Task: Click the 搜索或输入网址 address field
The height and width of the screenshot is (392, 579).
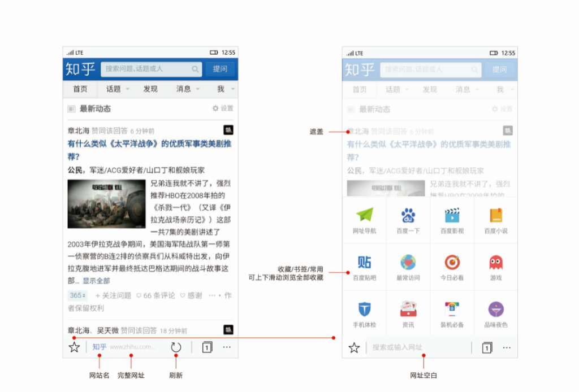Action: [x=418, y=347]
